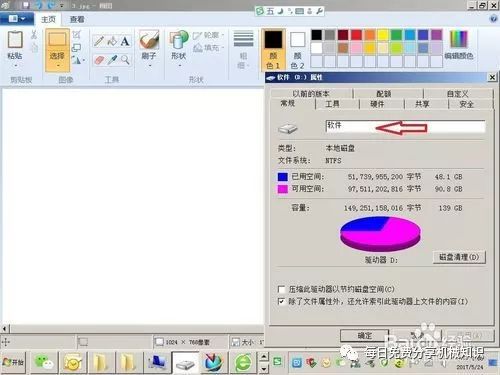500x375 pixels.
Task: Pick the green color swatch in palette
Action: pos(396,35)
